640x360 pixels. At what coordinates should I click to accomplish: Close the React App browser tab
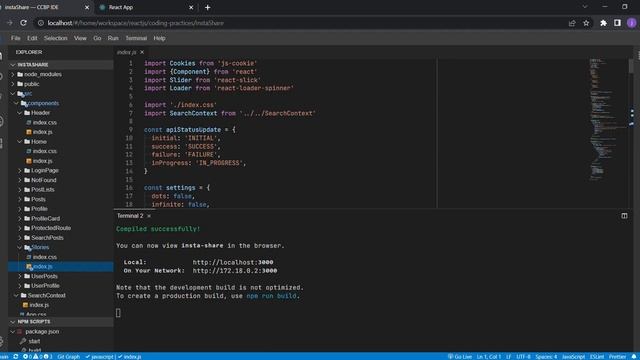[191, 7]
